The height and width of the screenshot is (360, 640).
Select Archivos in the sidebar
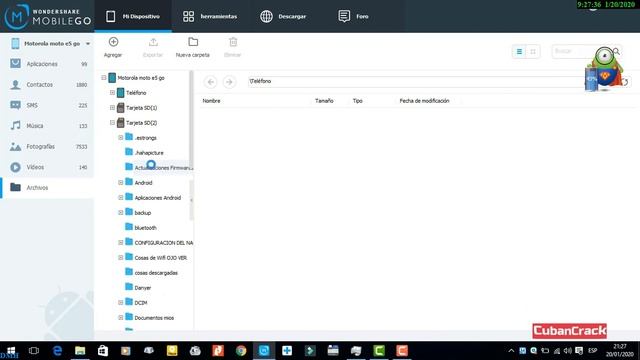pos(48,188)
